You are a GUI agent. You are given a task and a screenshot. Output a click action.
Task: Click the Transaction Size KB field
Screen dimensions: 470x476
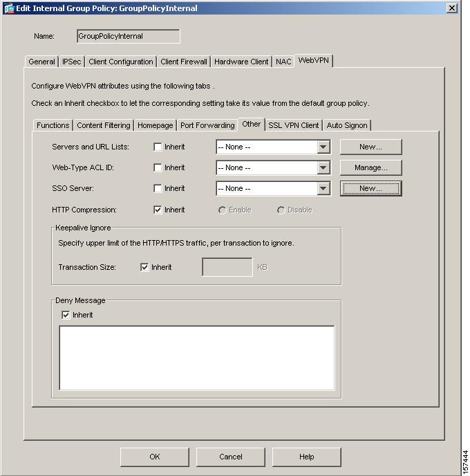point(227,267)
